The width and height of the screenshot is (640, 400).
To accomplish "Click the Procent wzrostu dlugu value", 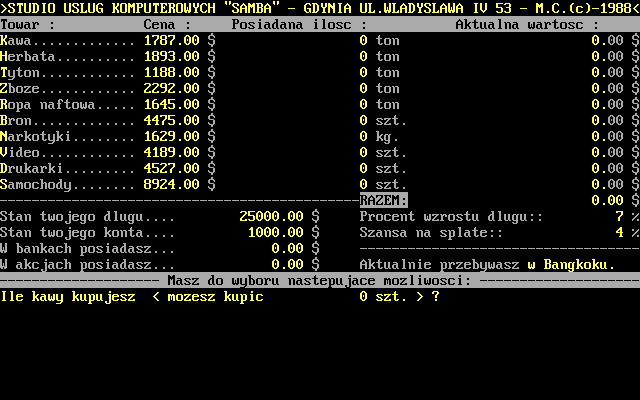I will point(620,216).
